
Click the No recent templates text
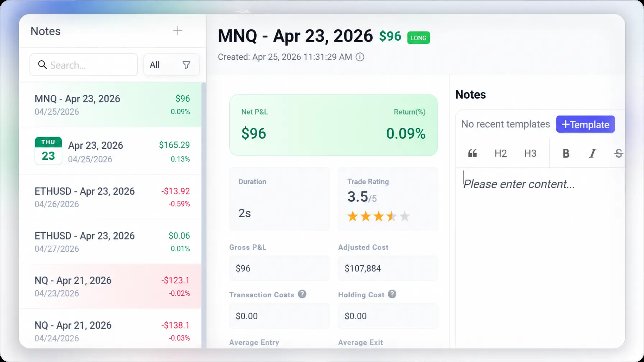click(506, 124)
